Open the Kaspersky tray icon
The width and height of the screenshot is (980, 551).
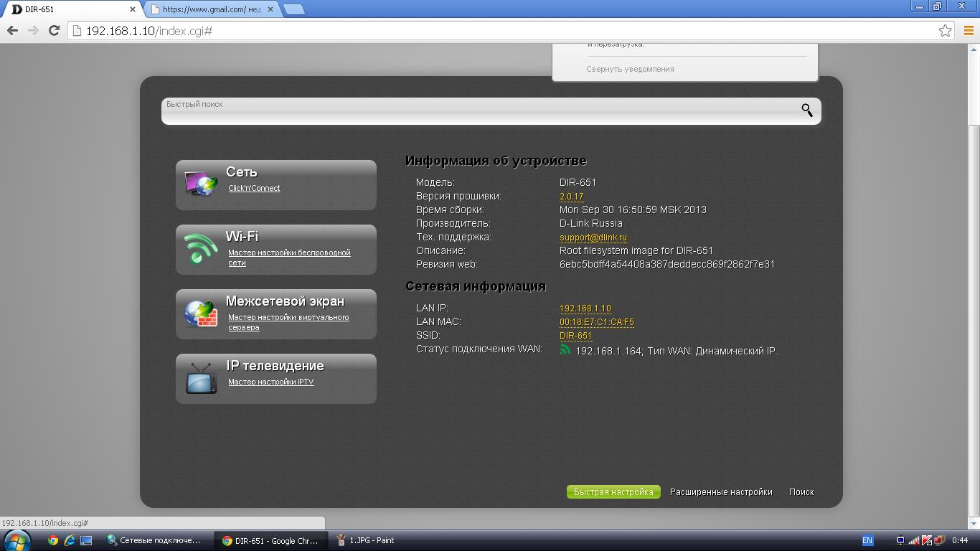(x=927, y=540)
